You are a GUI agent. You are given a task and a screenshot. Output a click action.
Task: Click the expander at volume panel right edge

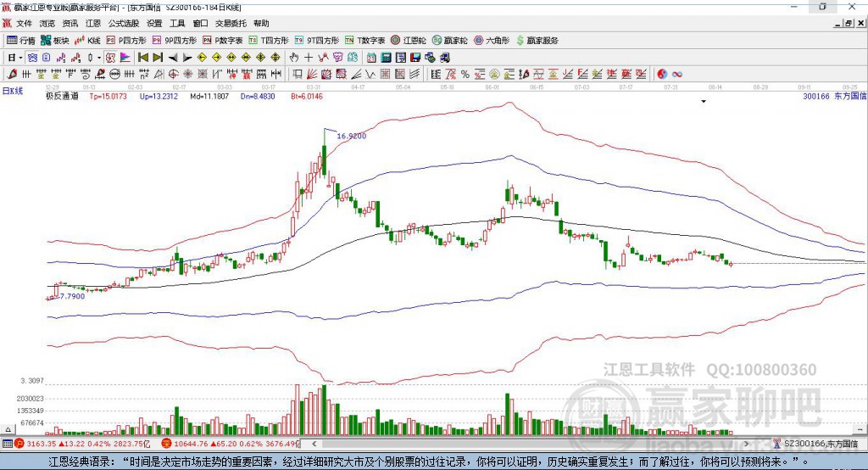[860, 429]
